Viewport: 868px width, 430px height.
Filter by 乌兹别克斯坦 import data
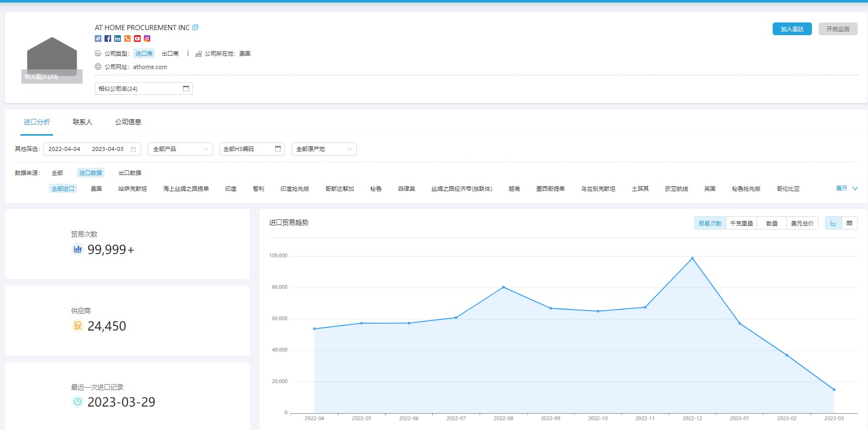[x=598, y=189]
